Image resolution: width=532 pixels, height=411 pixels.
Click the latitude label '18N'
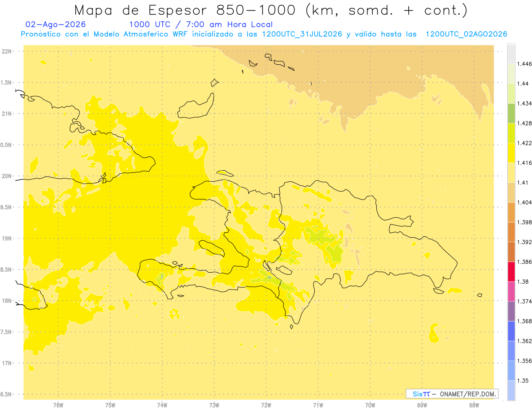[x=7, y=301]
